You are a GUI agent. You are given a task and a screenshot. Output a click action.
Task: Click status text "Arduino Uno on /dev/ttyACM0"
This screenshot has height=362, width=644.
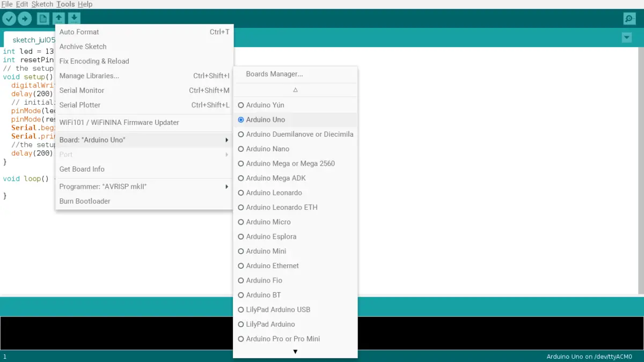click(x=589, y=357)
